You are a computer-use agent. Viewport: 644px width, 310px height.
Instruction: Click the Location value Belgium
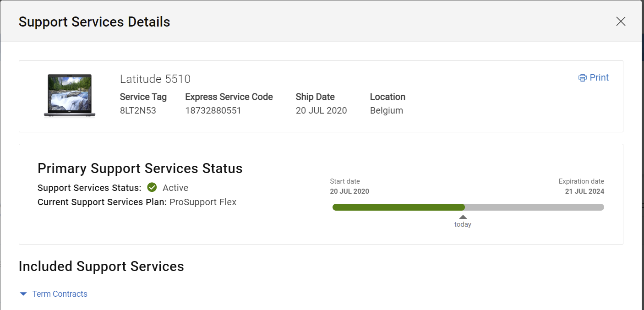386,110
